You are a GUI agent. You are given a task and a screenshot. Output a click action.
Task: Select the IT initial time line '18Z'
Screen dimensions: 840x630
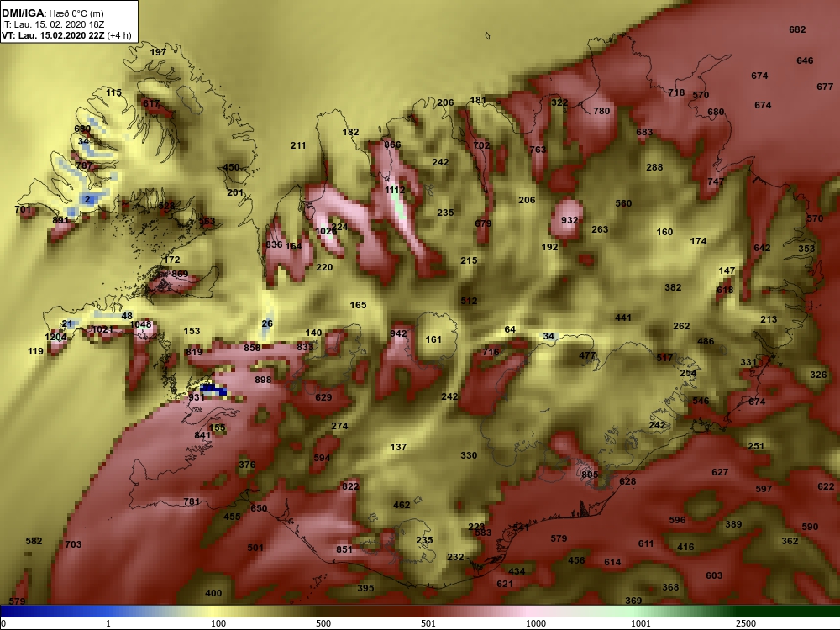52,24
